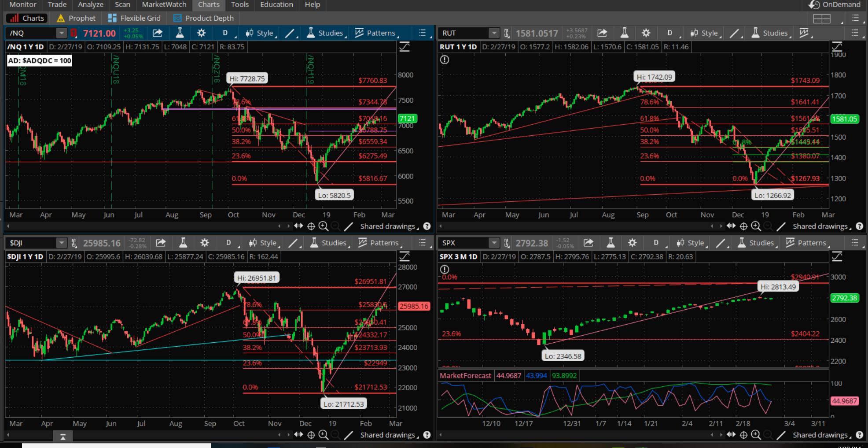
Task: Open the flask Edit Studies icon in RUT toolbar
Action: point(624,33)
